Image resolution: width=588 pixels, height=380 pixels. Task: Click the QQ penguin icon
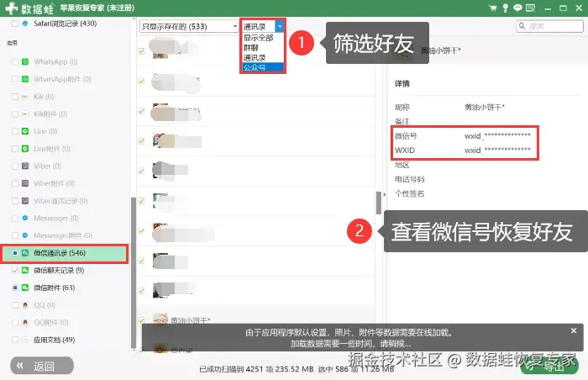(25, 305)
